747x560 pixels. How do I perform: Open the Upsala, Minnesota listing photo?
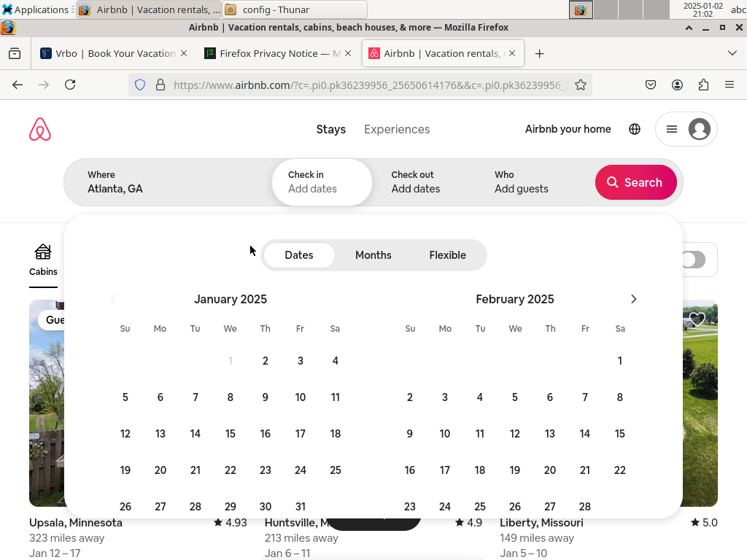[47, 403]
